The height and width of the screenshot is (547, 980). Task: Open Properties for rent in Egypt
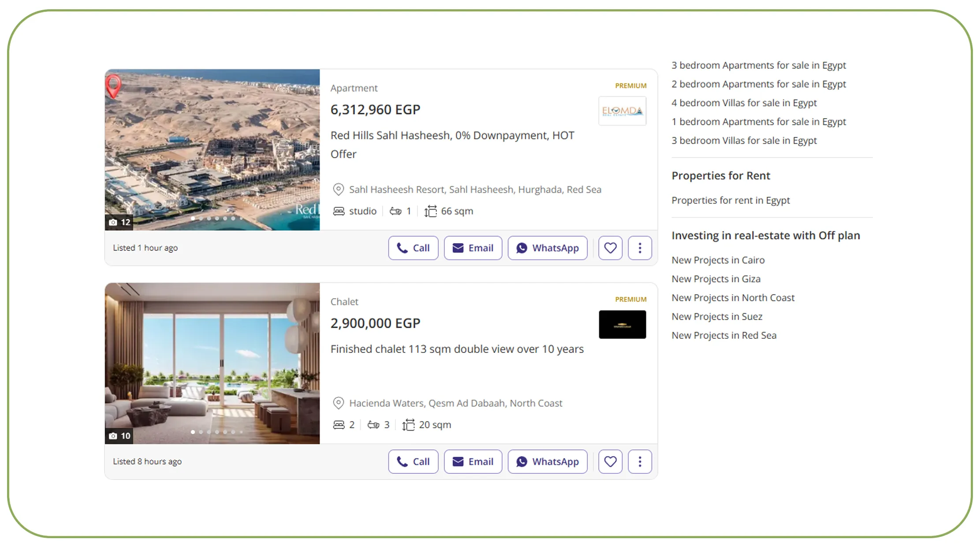click(730, 200)
